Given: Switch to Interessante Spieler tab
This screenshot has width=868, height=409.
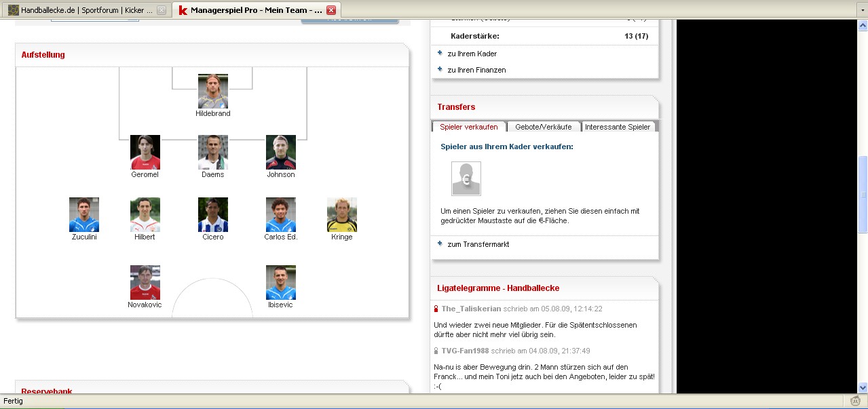Looking at the screenshot, I should click(x=618, y=127).
